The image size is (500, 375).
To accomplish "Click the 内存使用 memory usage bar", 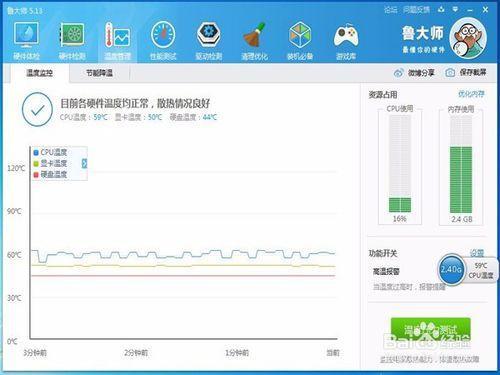I will point(461,164).
